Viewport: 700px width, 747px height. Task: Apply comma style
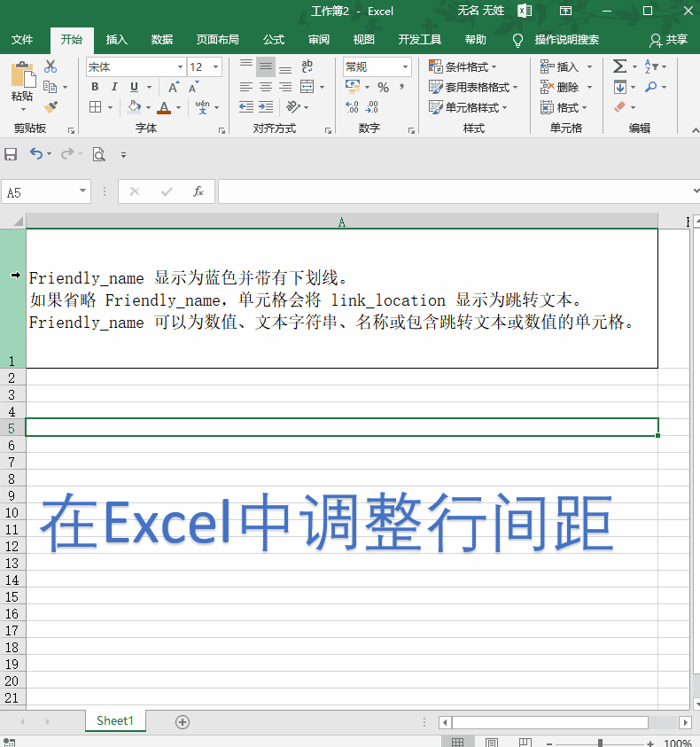401,87
